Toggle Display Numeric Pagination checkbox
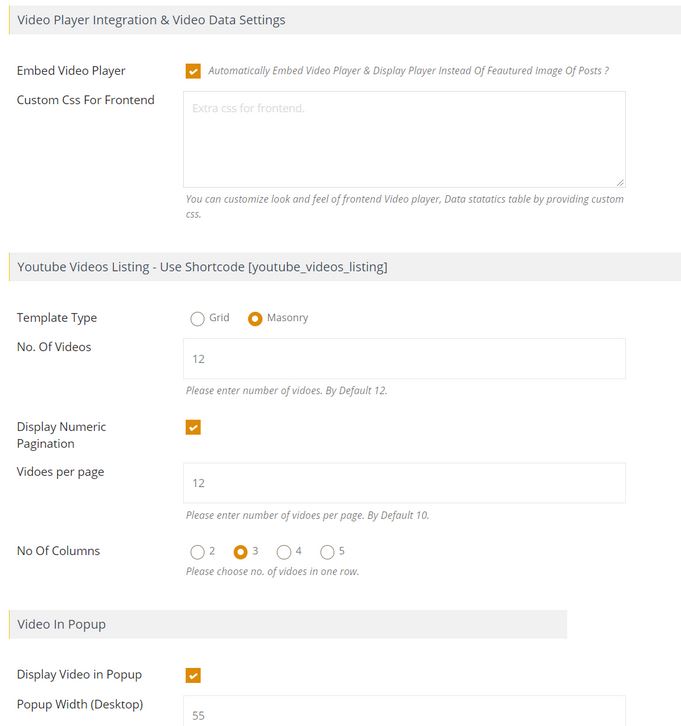Image resolution: width=681 pixels, height=726 pixels. [x=193, y=427]
